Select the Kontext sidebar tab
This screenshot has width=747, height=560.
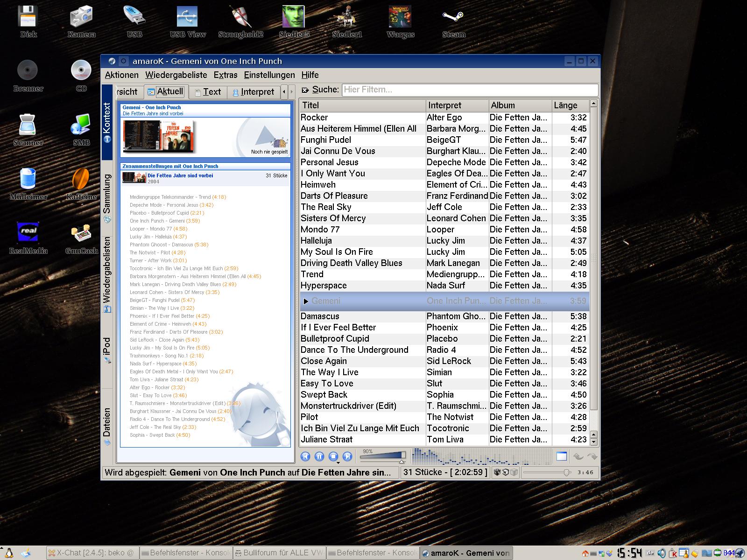point(107,122)
